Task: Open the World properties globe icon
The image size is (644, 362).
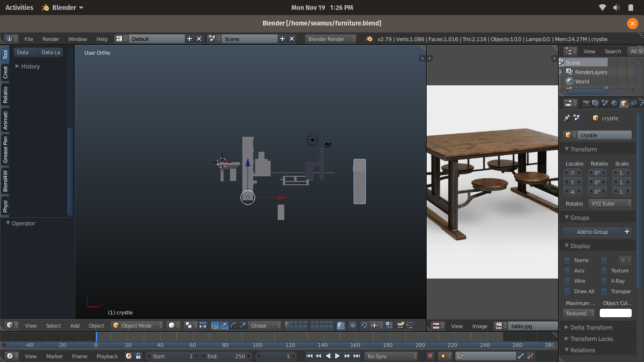Action: point(614,103)
